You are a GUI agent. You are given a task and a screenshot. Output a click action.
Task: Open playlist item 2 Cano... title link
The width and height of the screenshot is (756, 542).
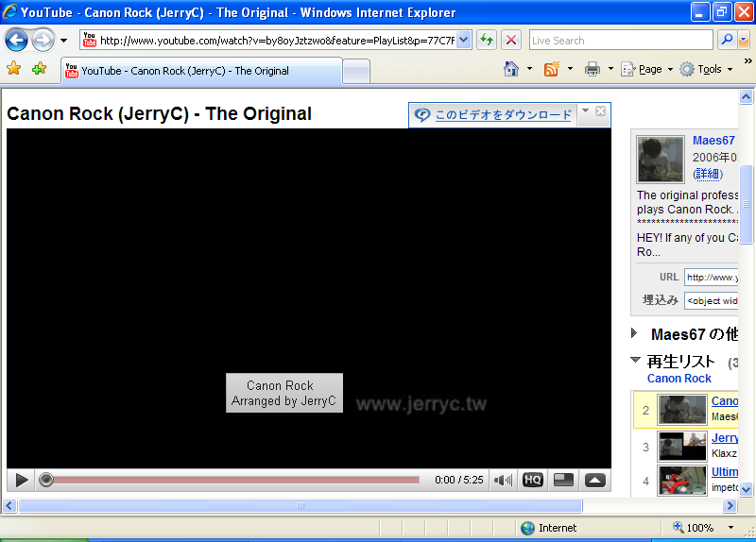point(725,401)
